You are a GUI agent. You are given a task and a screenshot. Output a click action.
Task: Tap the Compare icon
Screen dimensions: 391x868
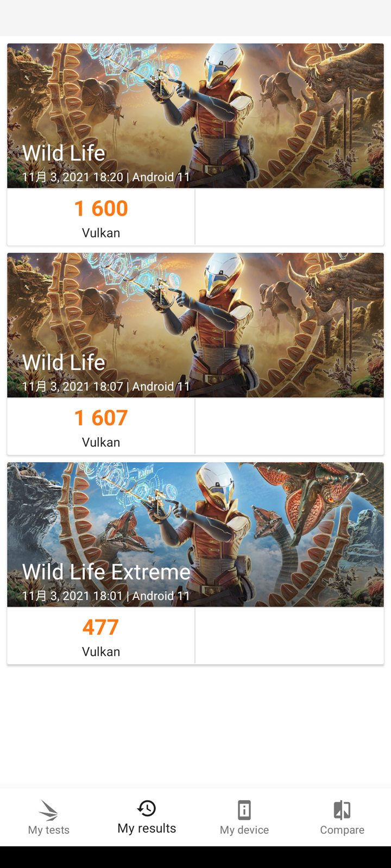point(342,810)
